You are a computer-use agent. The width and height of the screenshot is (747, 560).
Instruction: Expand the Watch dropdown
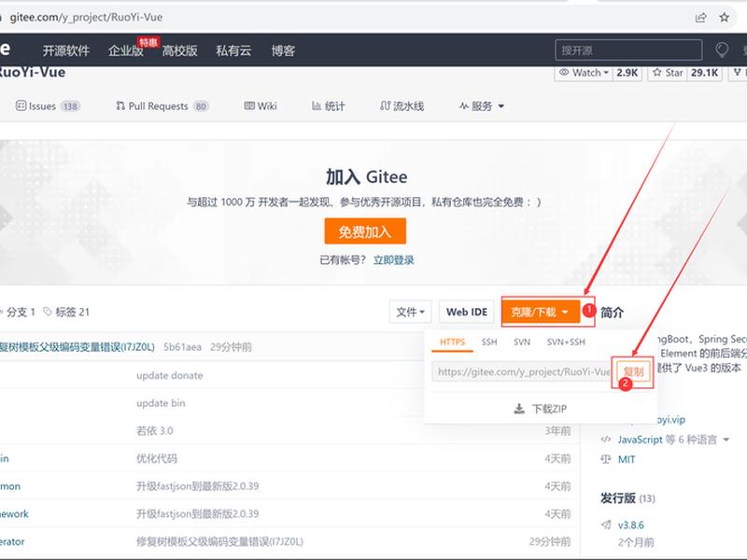pos(584,73)
